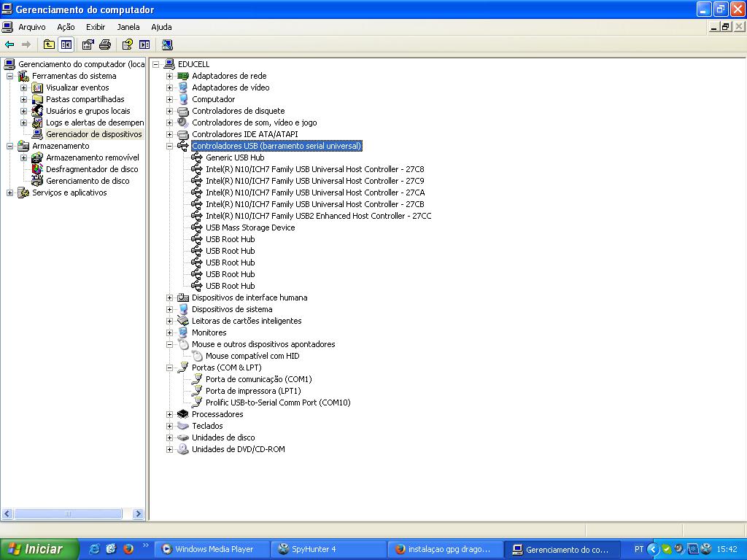This screenshot has width=747, height=560.
Task: Click the Controladores de som speaker icon
Action: click(x=183, y=122)
